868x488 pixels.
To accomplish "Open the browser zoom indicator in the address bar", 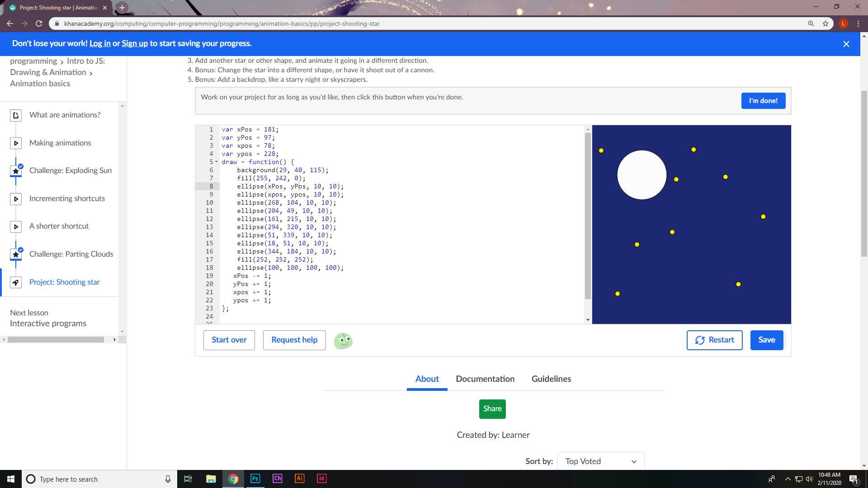I will pyautogui.click(x=811, y=23).
